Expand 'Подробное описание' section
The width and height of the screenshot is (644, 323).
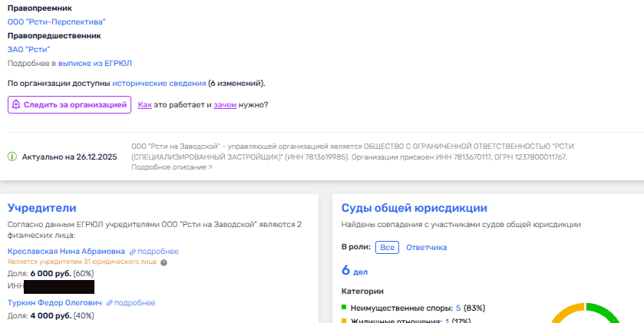click(172, 167)
